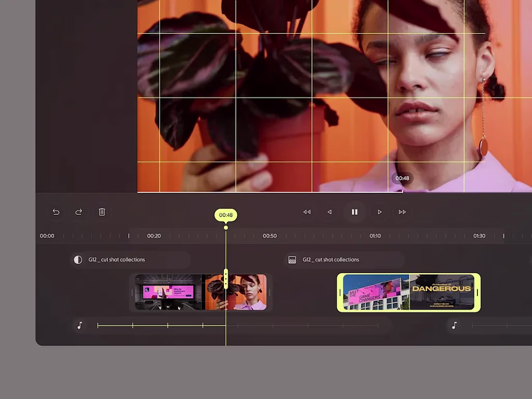The width and height of the screenshot is (532, 399).
Task: Click the undo arrow button
Action: click(56, 212)
